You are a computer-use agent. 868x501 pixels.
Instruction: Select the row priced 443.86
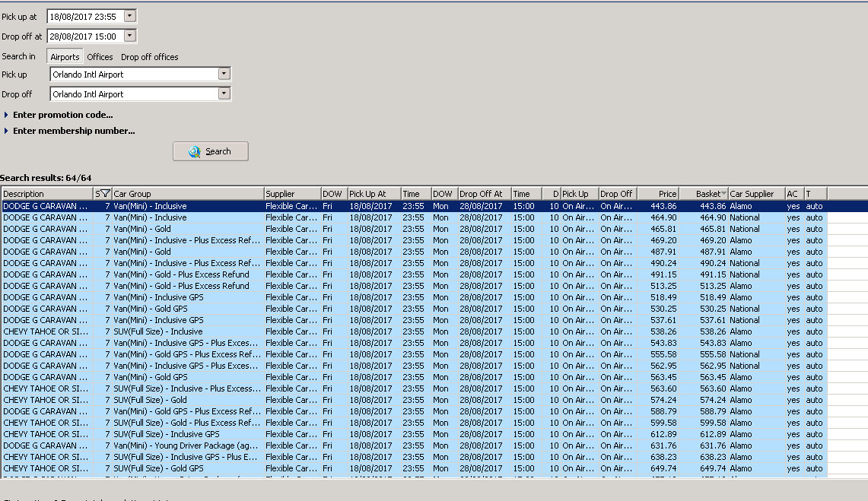(414, 206)
